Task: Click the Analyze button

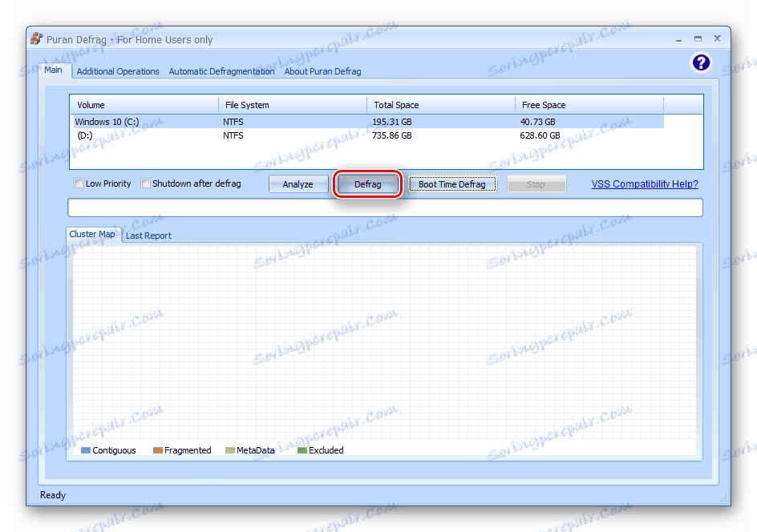Action: 298,184
